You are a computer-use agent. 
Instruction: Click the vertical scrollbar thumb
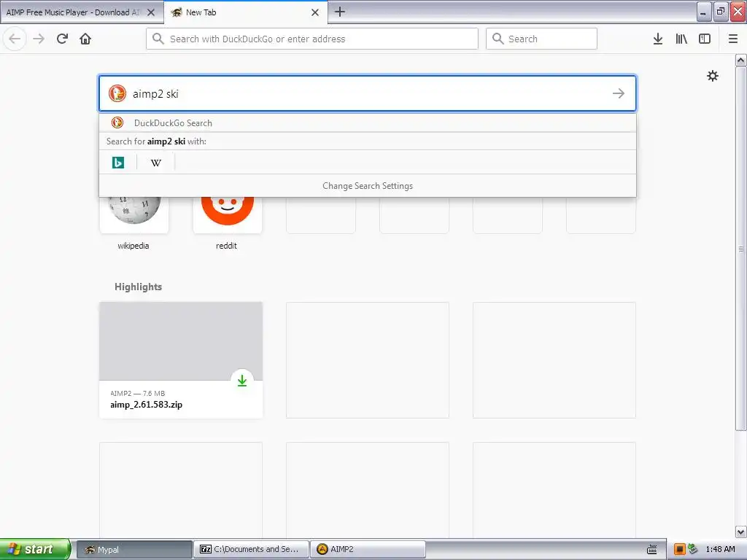[x=740, y=248]
